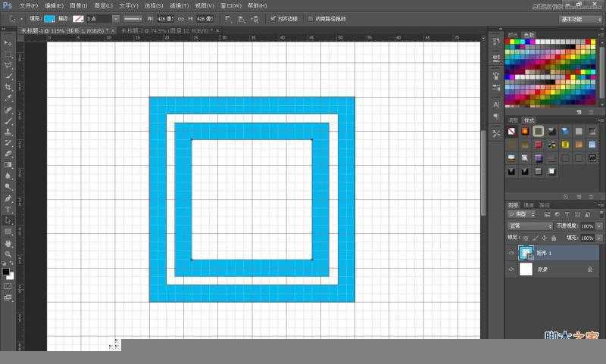Enable the 约束路径拖动 checkbox
The width and height of the screenshot is (606, 364).
click(311, 18)
